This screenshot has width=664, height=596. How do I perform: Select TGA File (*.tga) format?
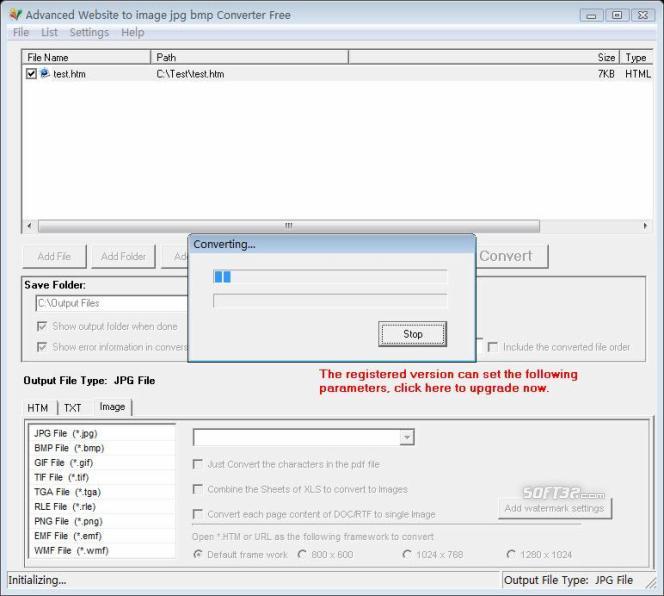[102, 492]
